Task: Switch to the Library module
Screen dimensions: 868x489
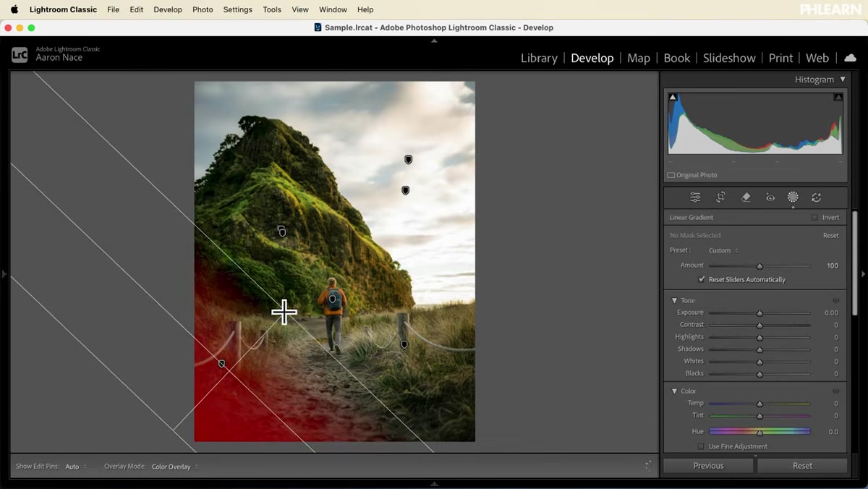Action: 539,58
